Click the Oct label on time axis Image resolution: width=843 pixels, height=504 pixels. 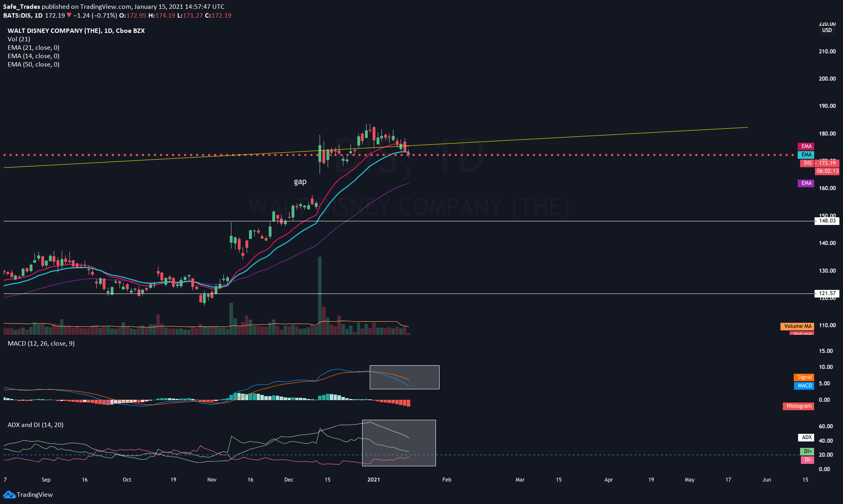(127, 480)
